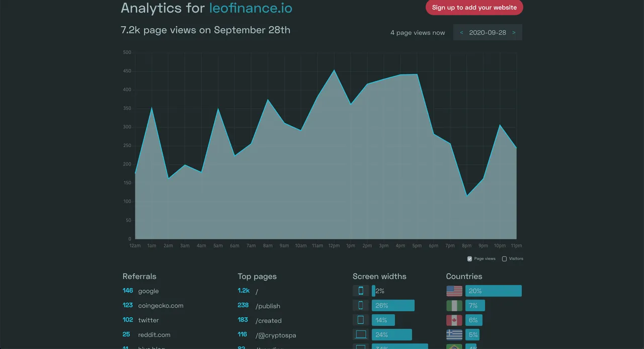The width and height of the screenshot is (644, 349).
Task: Click the 1.2k count in Top pages
Action: pyautogui.click(x=244, y=291)
